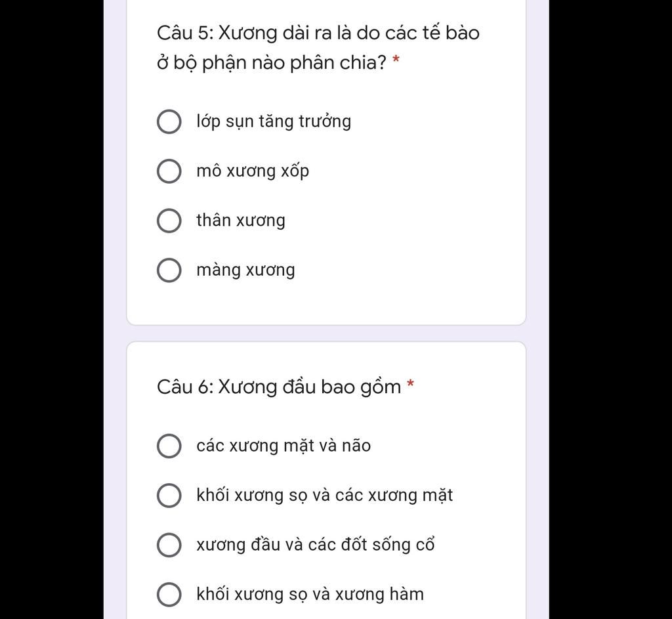
Task: Click the thân xương answer text
Action: click(x=241, y=221)
